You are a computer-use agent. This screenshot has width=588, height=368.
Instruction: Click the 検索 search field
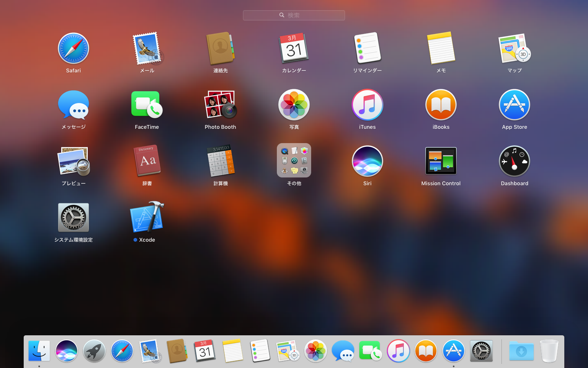tap(294, 15)
